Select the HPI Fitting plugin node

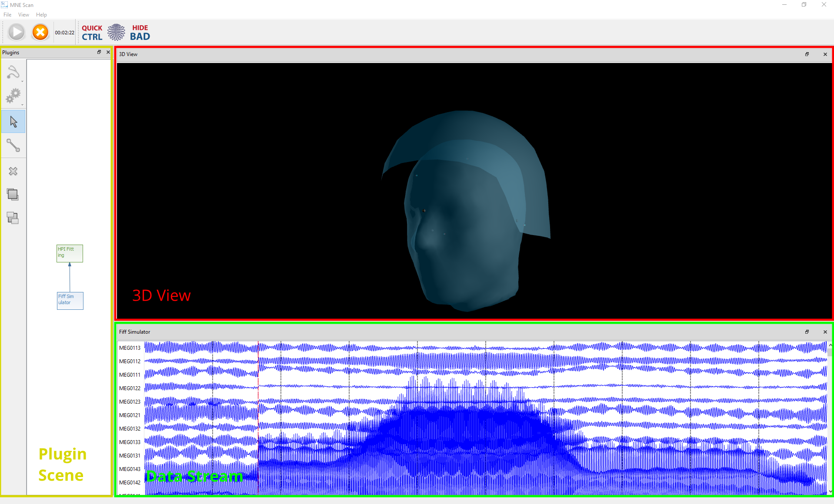tap(70, 253)
